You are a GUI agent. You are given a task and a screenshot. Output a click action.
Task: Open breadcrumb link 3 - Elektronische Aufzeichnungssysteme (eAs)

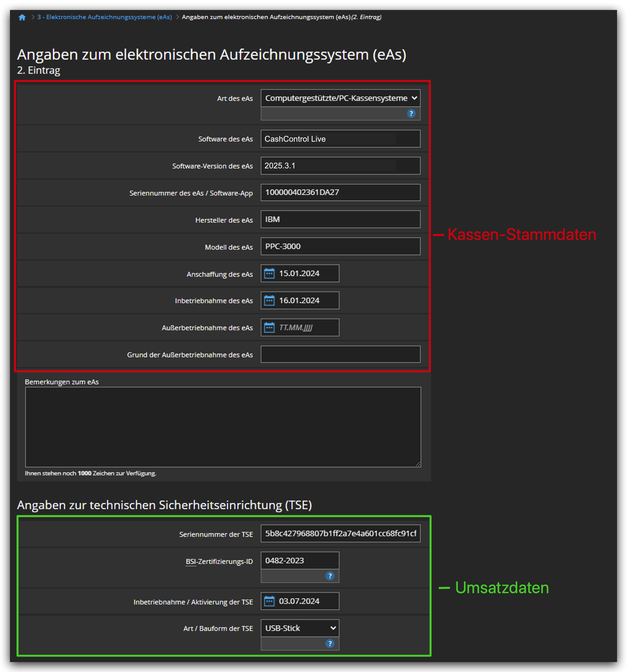[104, 17]
